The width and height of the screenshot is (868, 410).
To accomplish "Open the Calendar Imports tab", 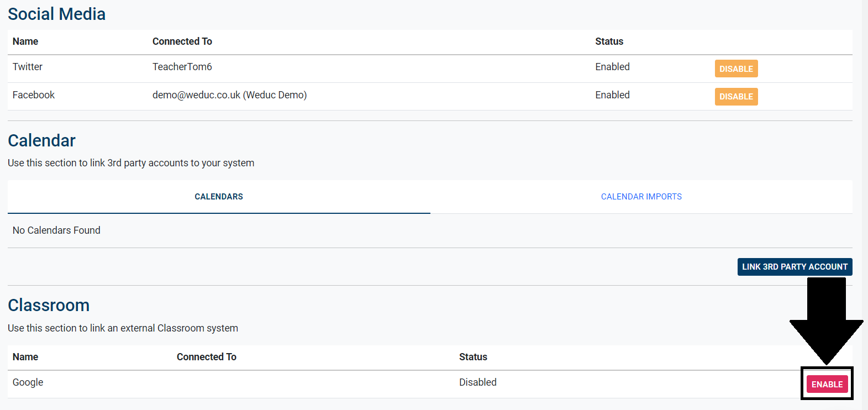I will (x=641, y=197).
